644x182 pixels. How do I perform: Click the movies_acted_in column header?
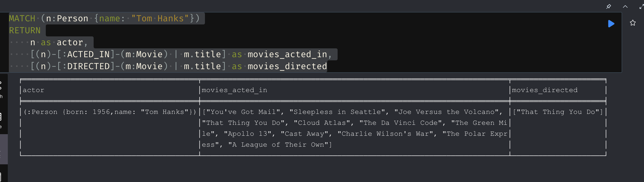coord(234,90)
